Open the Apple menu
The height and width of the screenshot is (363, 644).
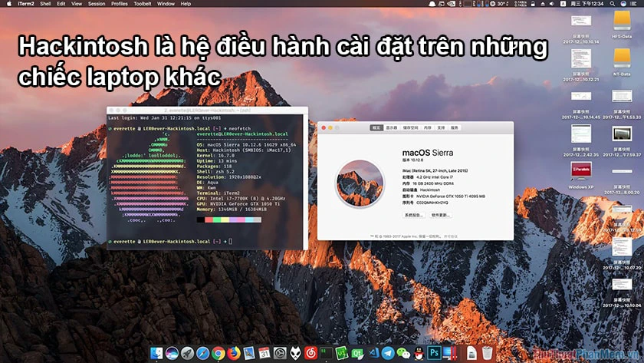tap(8, 4)
